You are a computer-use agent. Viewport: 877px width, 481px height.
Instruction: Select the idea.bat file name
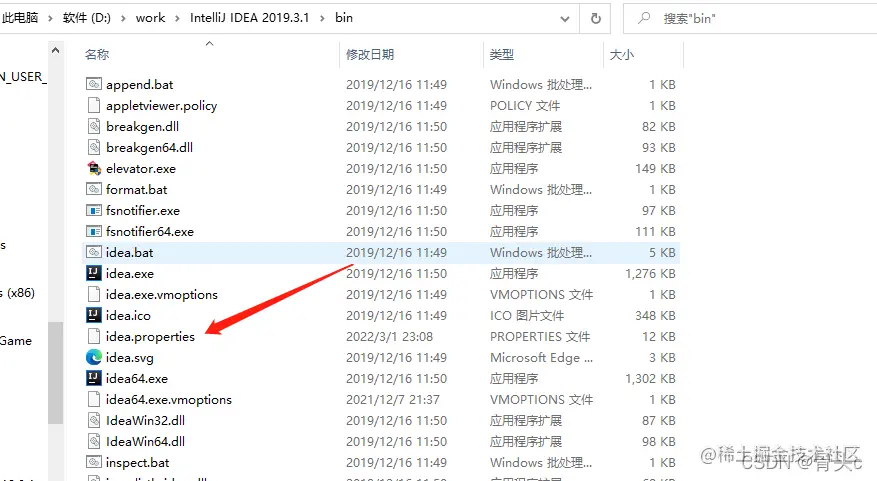(x=129, y=252)
